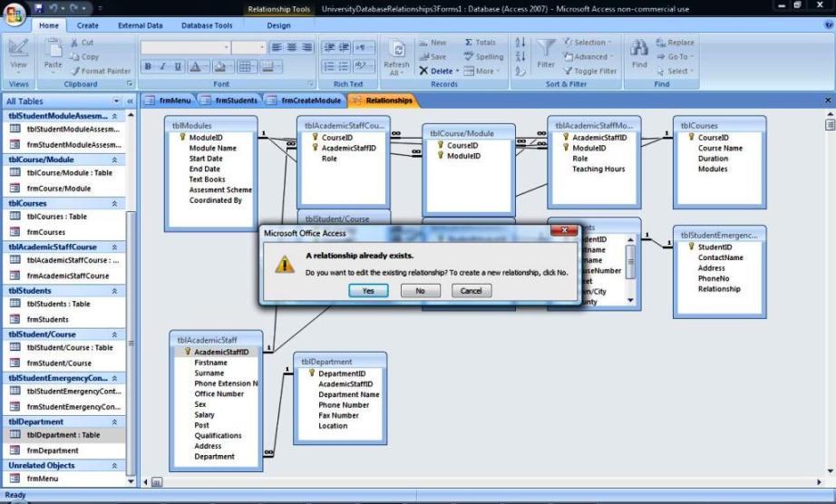The height and width of the screenshot is (504, 836).
Task: Click the Spelling check icon
Action: pyautogui.click(x=469, y=56)
